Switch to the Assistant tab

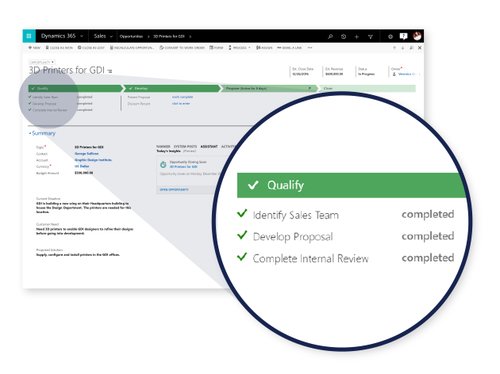[x=209, y=146]
